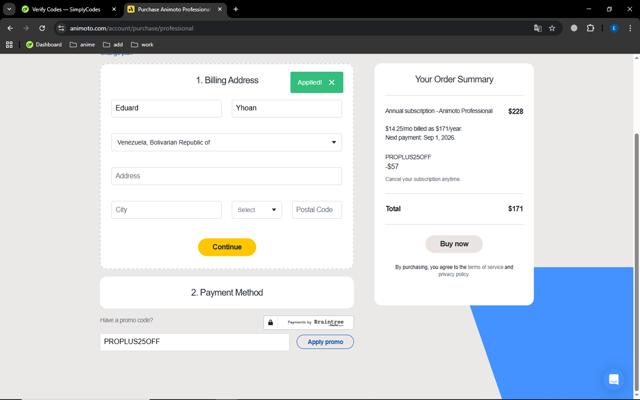Click the 1. Billing Address heading
The image size is (640, 400).
pyautogui.click(x=227, y=80)
